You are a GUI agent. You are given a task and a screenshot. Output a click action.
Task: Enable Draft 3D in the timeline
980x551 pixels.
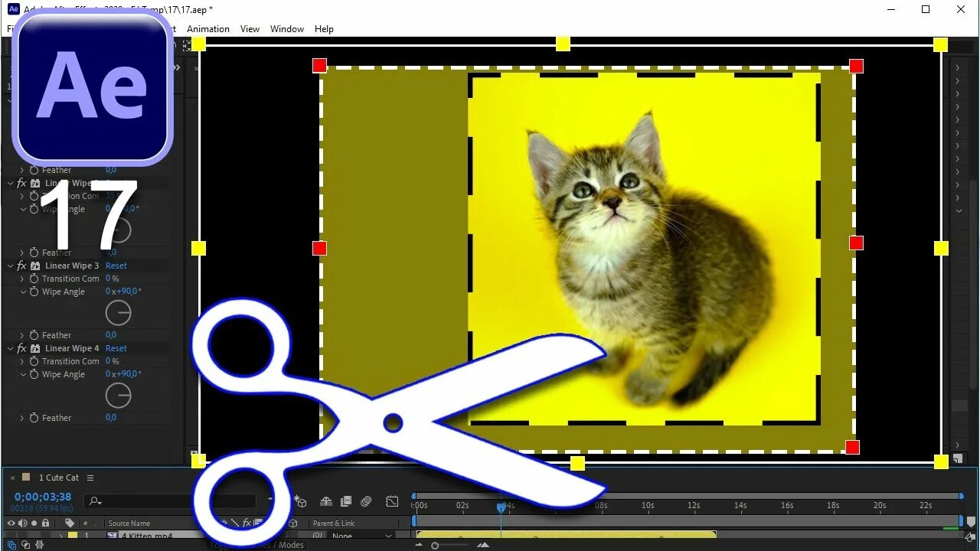(300, 501)
